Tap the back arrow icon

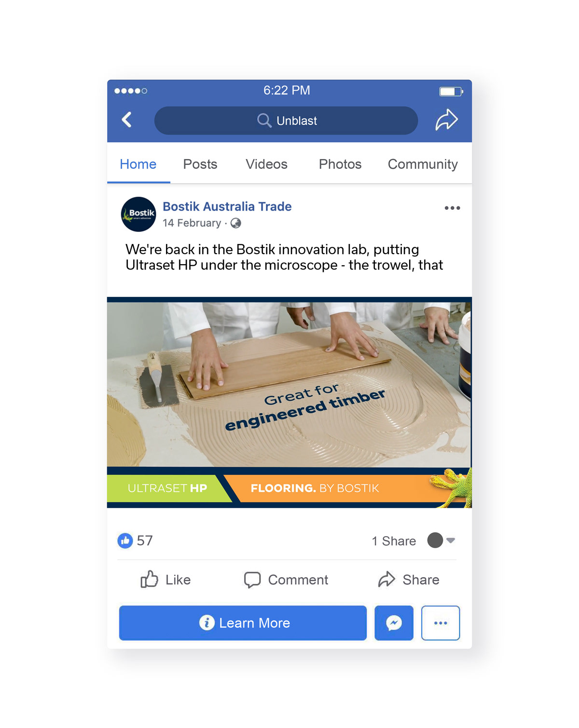[x=127, y=120]
